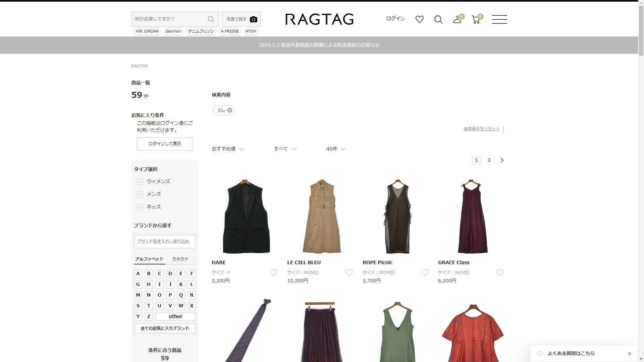Click the header search magnifier icon
The height and width of the screenshot is (362, 644).
(x=438, y=19)
